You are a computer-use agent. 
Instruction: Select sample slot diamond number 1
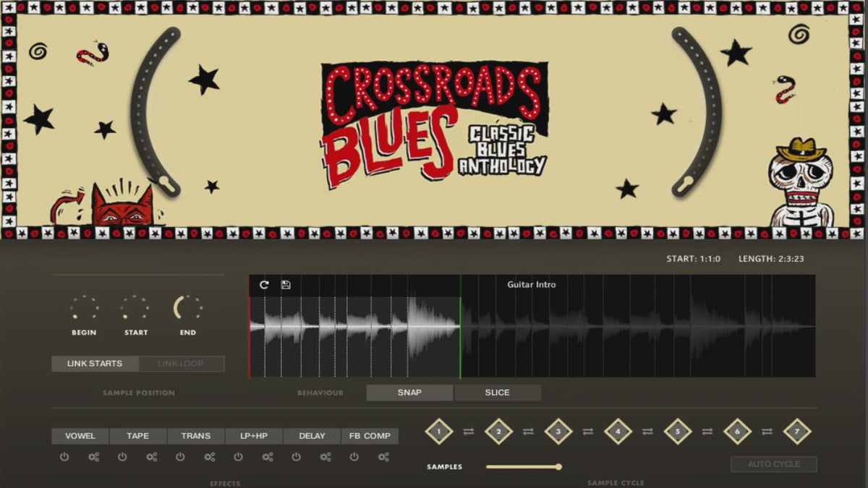point(438,432)
